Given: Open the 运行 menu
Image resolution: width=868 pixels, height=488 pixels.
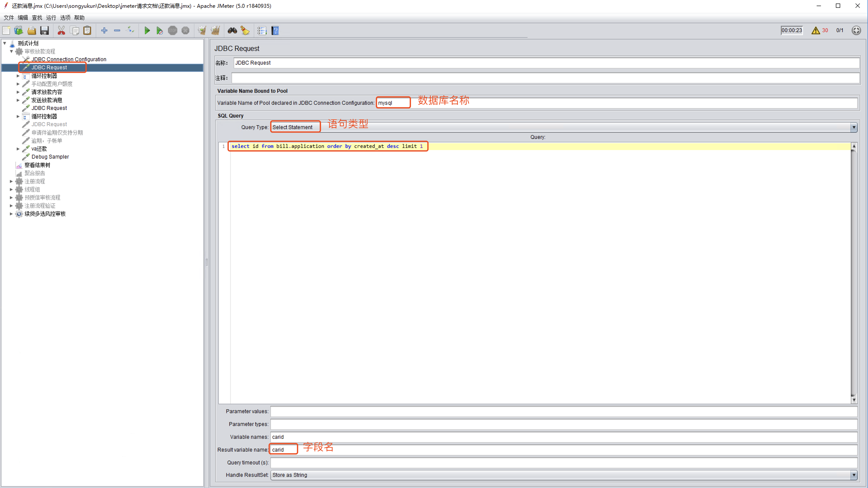Looking at the screenshot, I should click(51, 18).
